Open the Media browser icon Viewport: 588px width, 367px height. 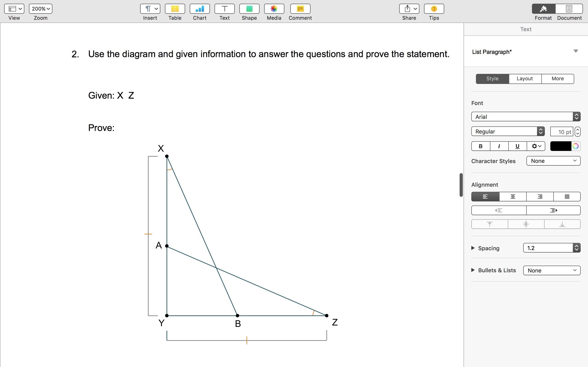(274, 9)
